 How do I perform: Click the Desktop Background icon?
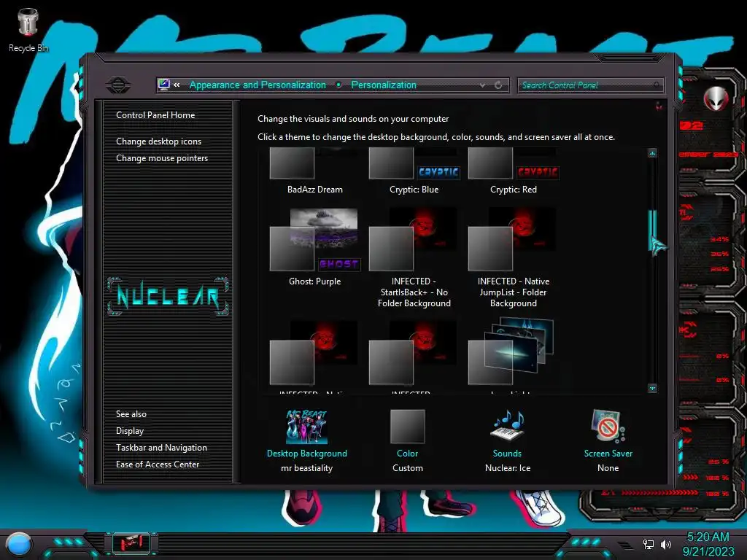coord(307,426)
